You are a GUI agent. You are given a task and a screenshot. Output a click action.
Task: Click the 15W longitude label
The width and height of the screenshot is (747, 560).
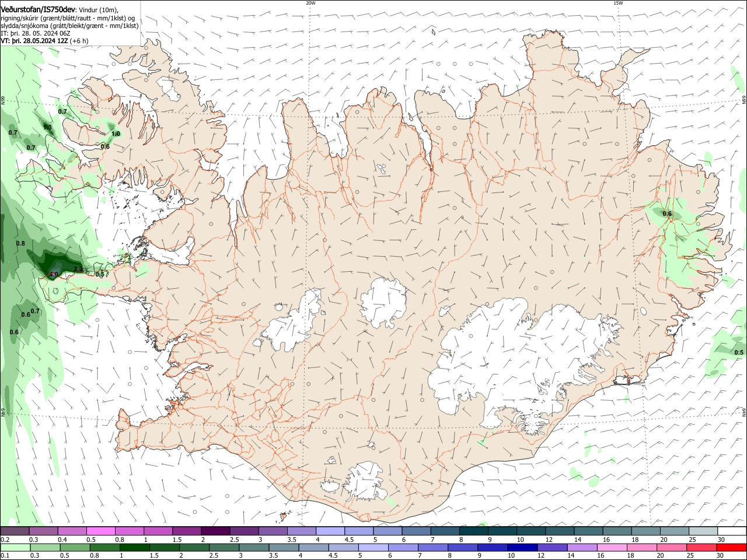point(618,3)
